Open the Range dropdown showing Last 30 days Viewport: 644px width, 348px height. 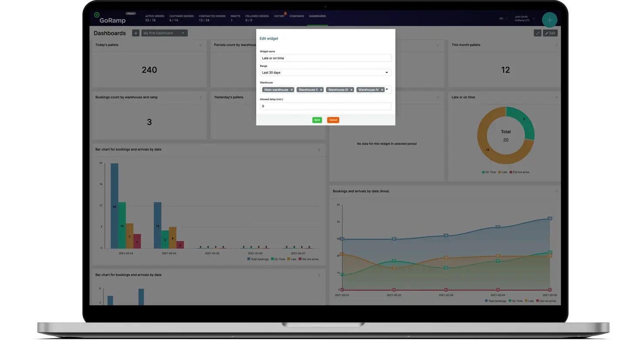pos(325,72)
